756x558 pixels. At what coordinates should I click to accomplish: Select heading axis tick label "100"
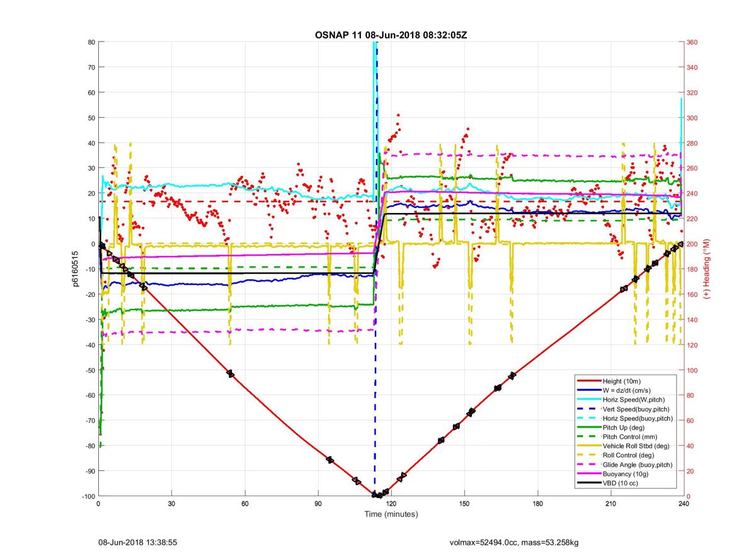[693, 370]
